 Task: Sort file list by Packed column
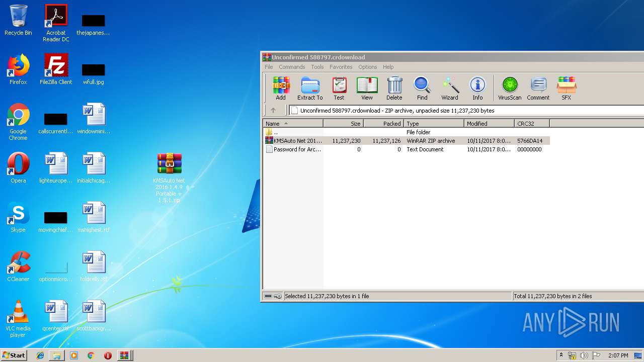(x=383, y=123)
